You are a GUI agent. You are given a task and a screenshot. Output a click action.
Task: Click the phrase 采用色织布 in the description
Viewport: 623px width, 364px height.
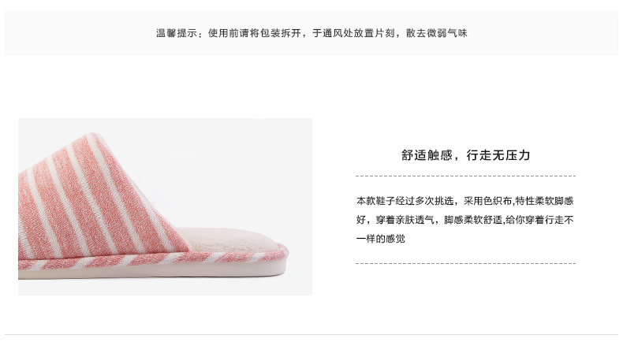click(488, 201)
